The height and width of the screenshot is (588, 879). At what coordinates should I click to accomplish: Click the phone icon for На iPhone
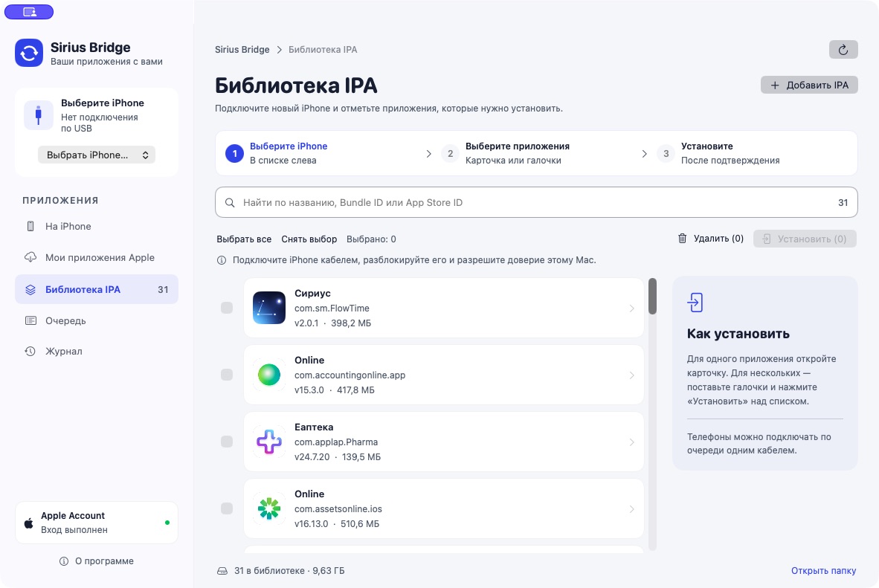pyautogui.click(x=30, y=226)
